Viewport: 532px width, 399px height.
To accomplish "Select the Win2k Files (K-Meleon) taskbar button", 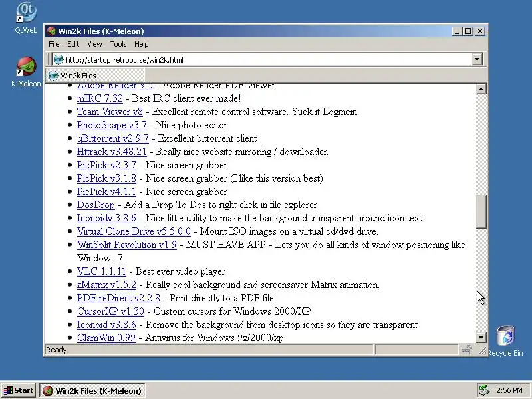I will [x=92, y=390].
